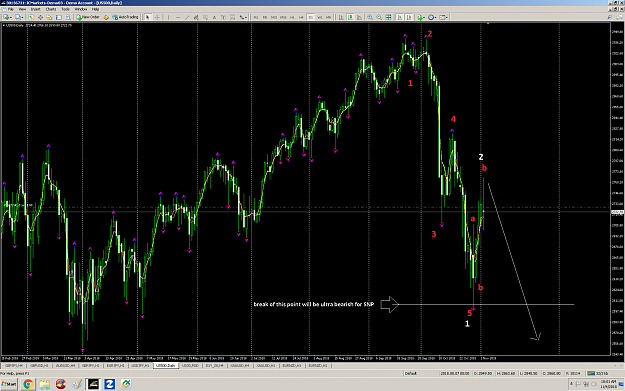Toggle the AutoTrading button
Screen dimensions: 625x391
pos(125,17)
